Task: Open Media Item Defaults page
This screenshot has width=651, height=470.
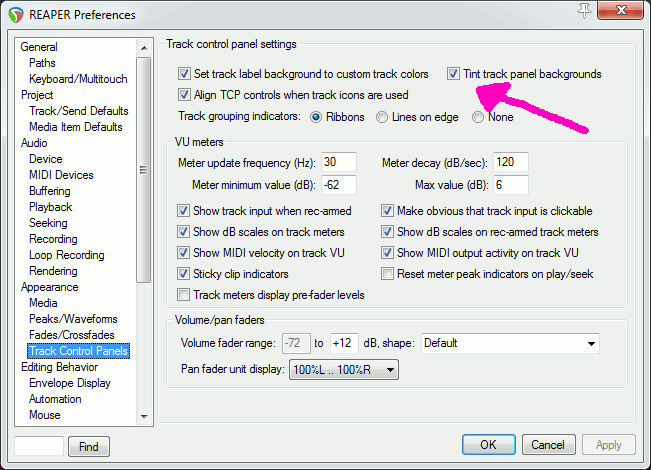Action: pos(76,127)
